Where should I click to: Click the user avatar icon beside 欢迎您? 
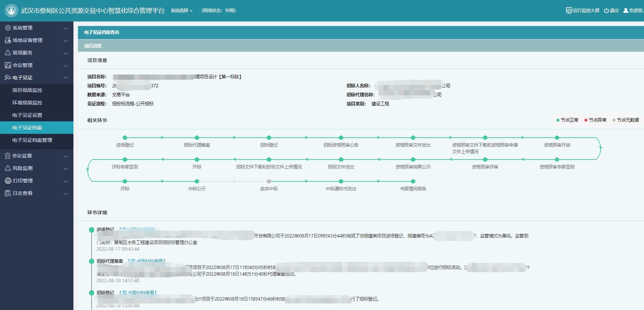(626, 10)
